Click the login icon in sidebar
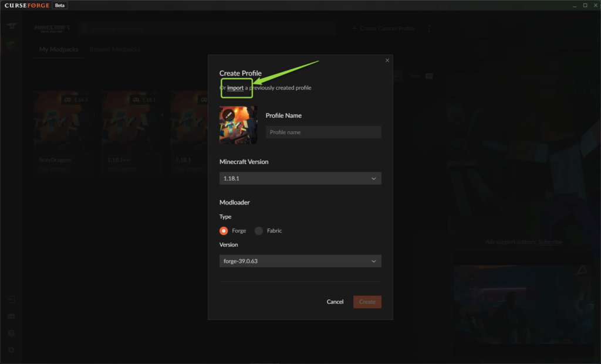The height and width of the screenshot is (364, 601). 11,300
